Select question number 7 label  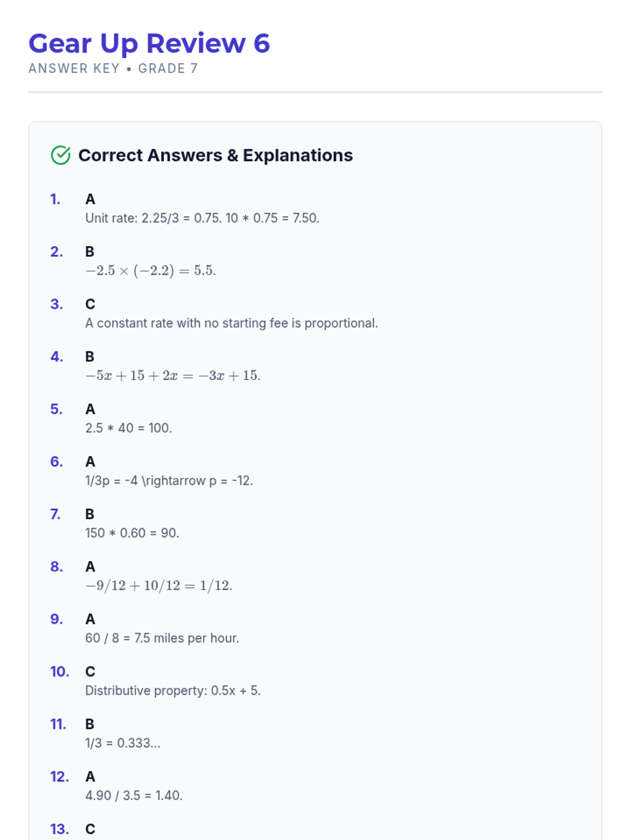point(56,514)
